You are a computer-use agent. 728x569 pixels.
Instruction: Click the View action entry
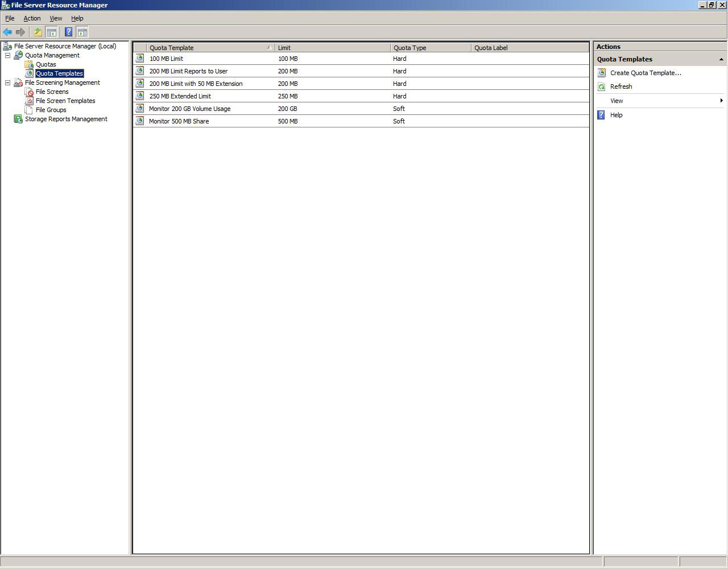617,101
